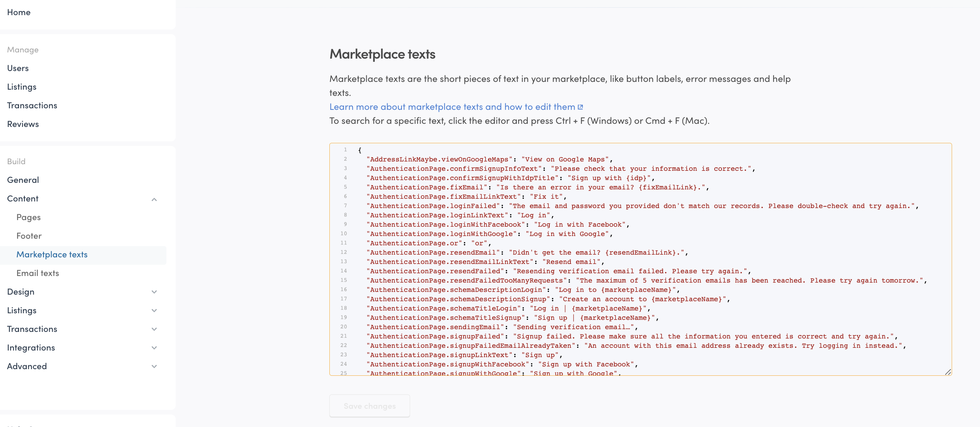The height and width of the screenshot is (427, 980).
Task: Expand the Transactions build section
Action: 154,329
